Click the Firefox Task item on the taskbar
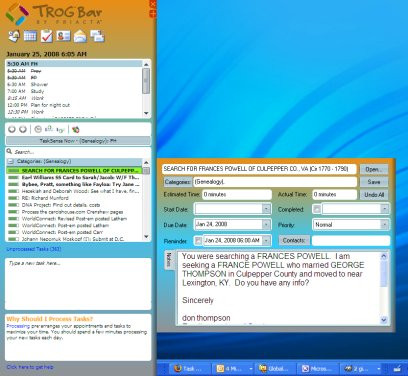 189,369
